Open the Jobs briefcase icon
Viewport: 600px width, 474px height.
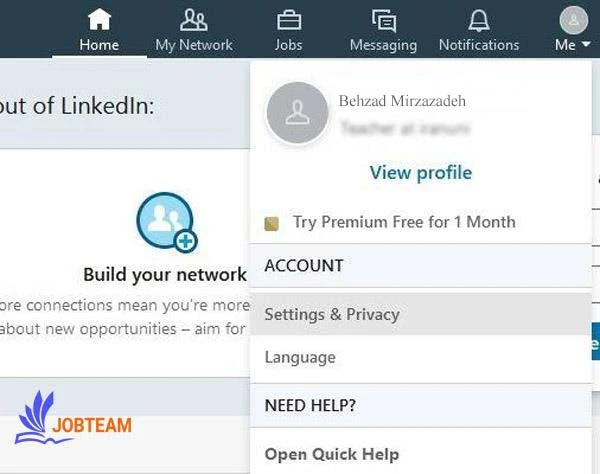[x=288, y=20]
